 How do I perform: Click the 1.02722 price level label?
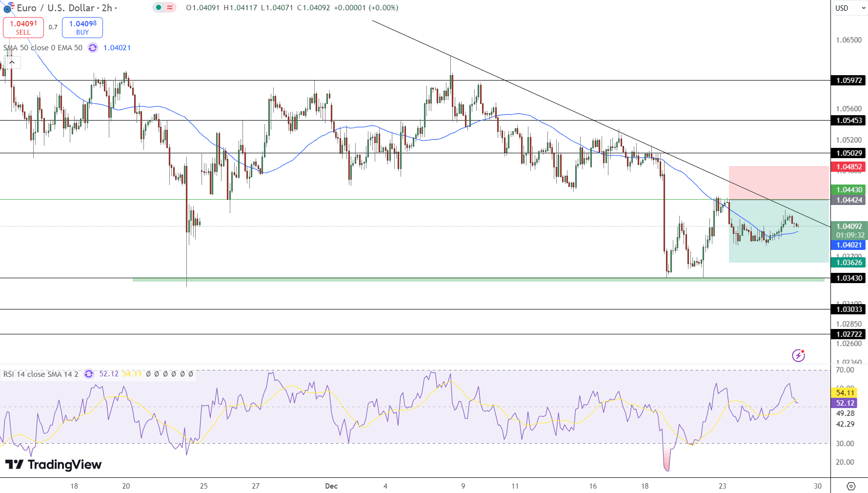point(849,334)
